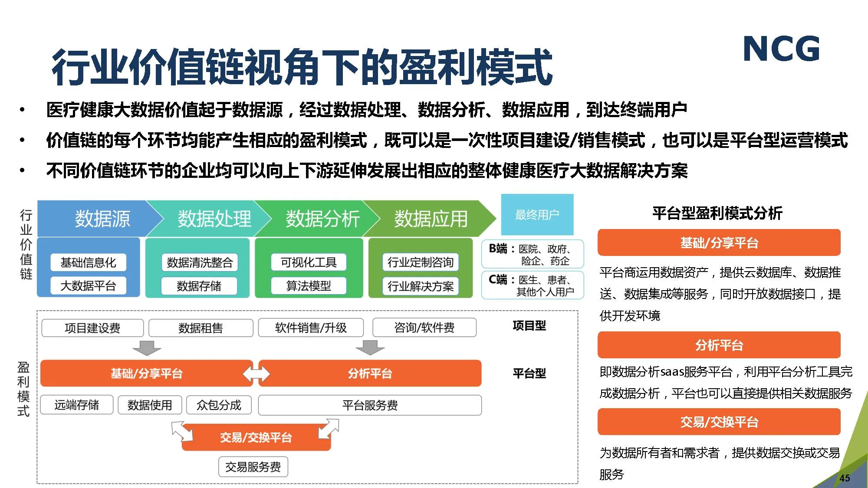The height and width of the screenshot is (488, 868).
Task: Select the 最终用户 light blue box
Action: tap(537, 215)
